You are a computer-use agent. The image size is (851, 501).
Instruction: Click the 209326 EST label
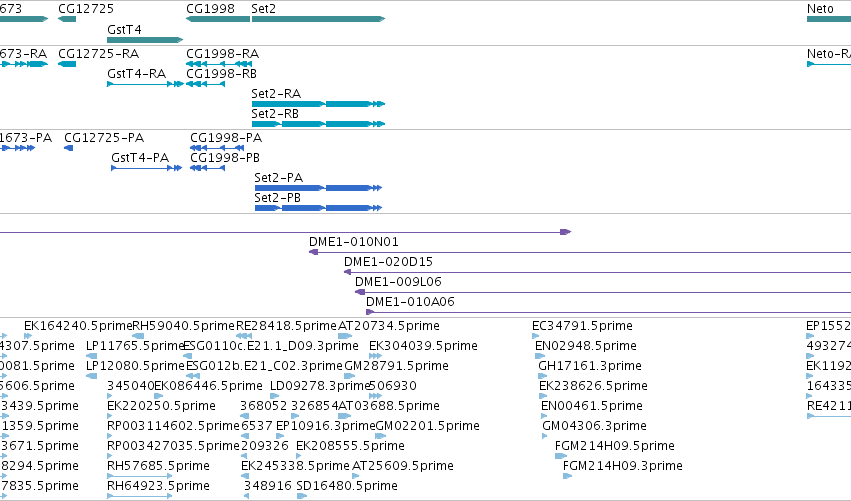coord(265,447)
